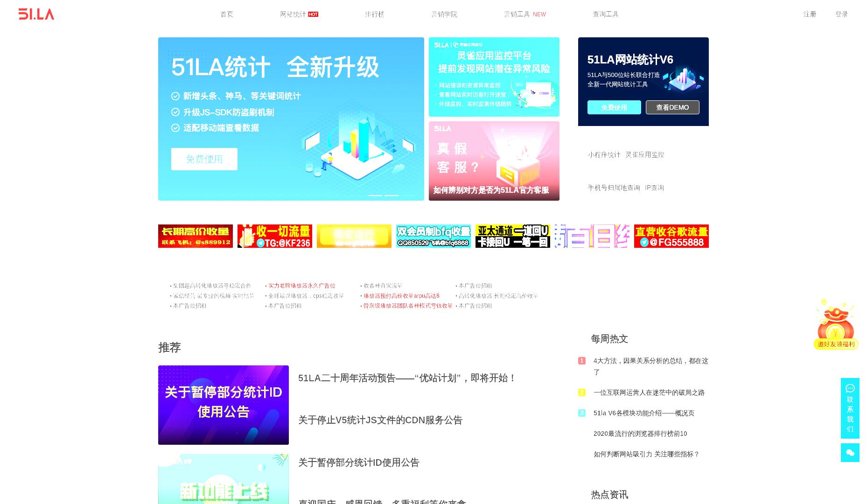Open the 网站统计 menu item

[x=293, y=14]
